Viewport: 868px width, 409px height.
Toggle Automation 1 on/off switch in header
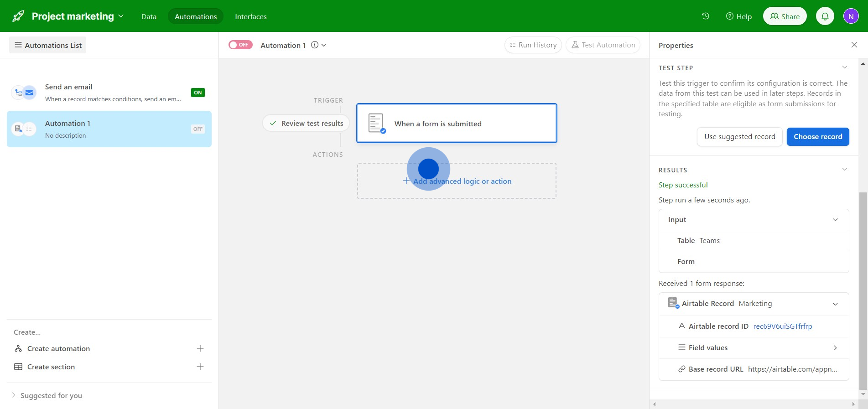click(x=240, y=45)
